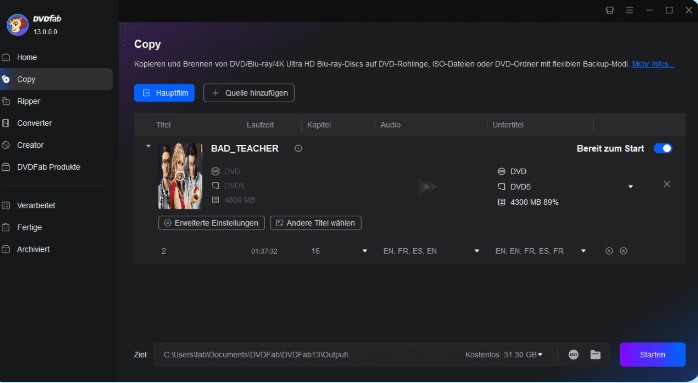Click the circular icon right of preview icon
The width and height of the screenshot is (698, 383).
pyautogui.click(x=624, y=251)
